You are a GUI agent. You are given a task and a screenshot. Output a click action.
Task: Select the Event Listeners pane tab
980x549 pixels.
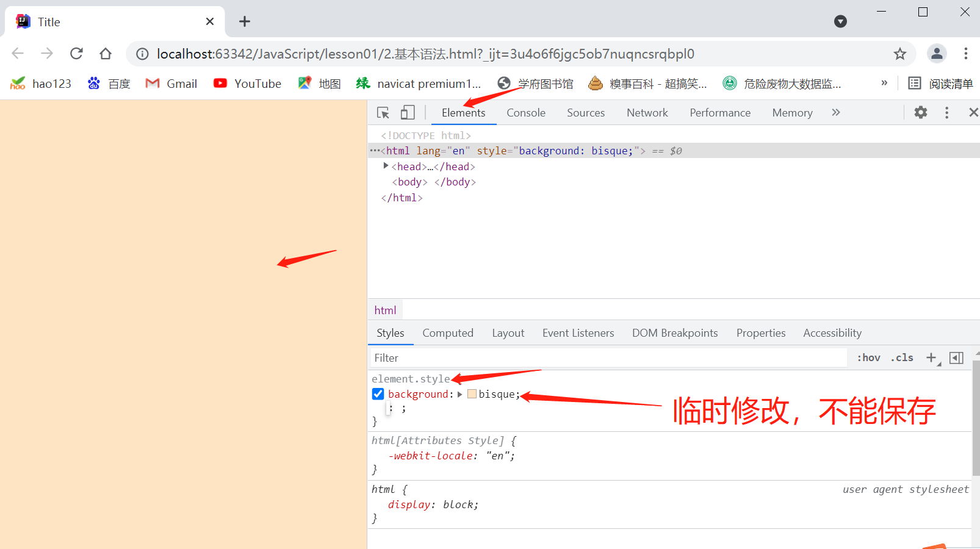point(578,333)
